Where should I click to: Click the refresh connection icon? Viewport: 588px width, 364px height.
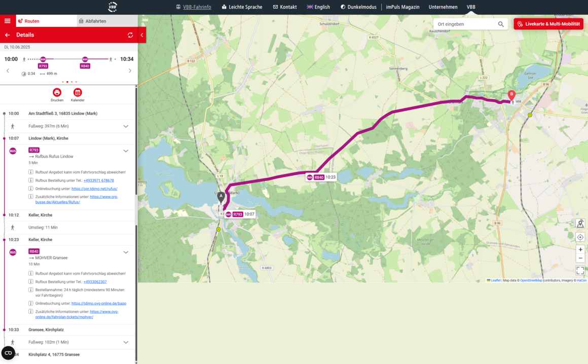click(x=130, y=35)
